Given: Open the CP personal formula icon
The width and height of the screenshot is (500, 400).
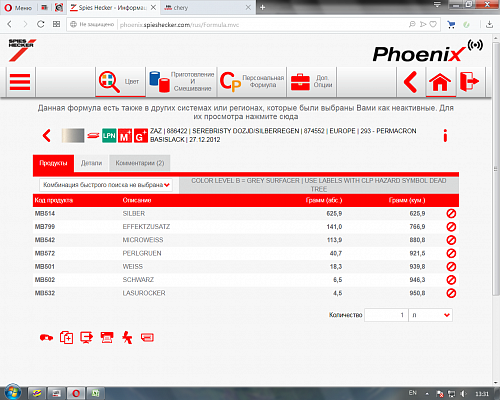Looking at the screenshot, I should coord(230,82).
